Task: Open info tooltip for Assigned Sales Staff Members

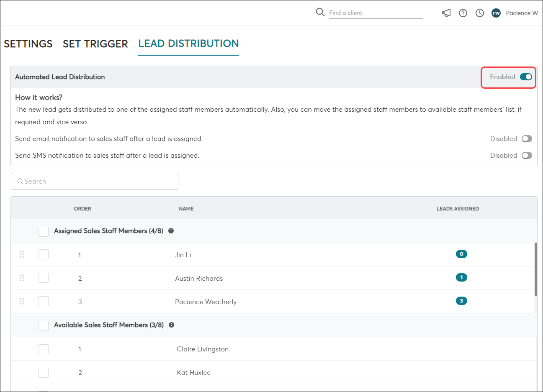Action: [x=171, y=231]
